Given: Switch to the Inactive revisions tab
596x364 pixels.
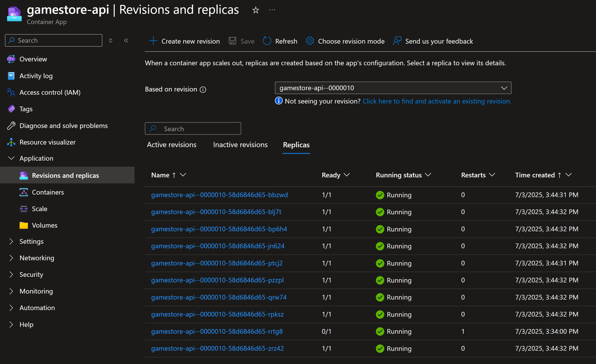Looking at the screenshot, I should click(x=240, y=145).
